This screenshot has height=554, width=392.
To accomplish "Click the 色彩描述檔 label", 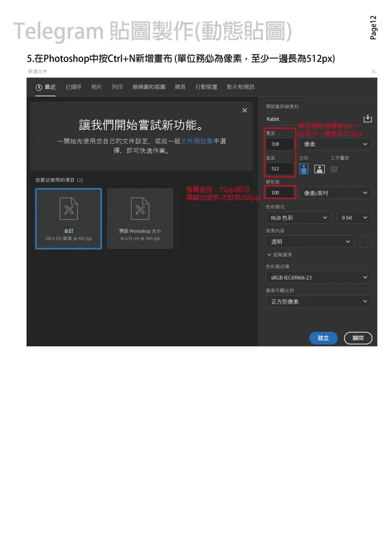I will point(278,266).
